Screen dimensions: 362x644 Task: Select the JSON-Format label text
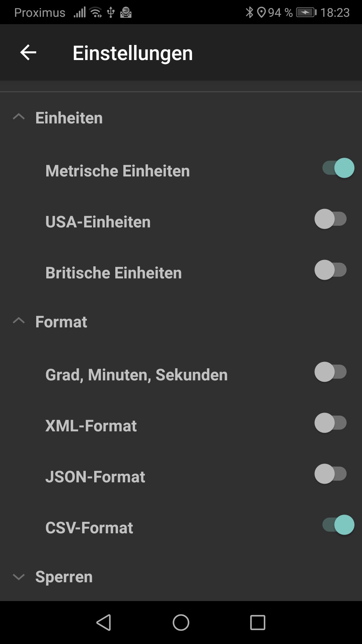tap(95, 477)
